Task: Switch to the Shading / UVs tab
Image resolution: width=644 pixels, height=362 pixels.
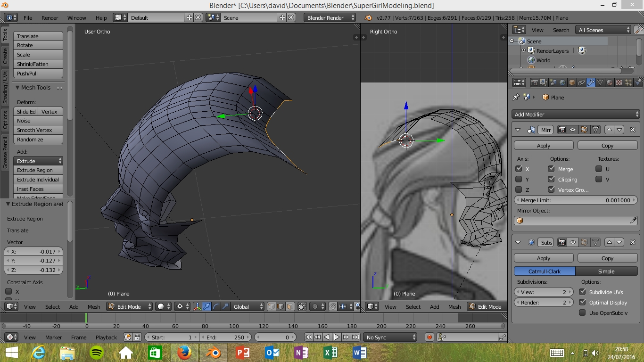Action: click(x=5, y=87)
